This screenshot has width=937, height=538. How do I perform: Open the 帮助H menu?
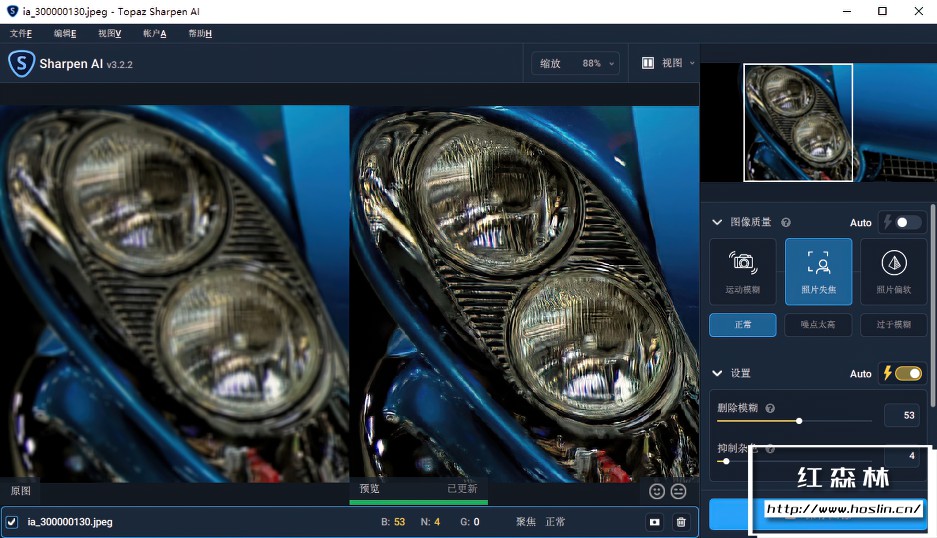click(x=200, y=33)
